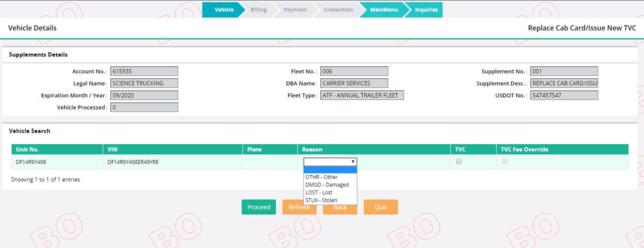This screenshot has width=644, height=248.
Task: Open the Payment step tab
Action: [x=295, y=10]
